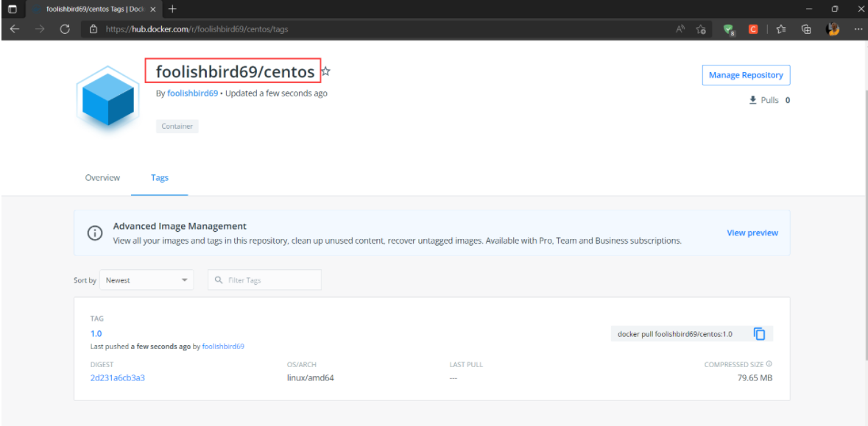Click the compressed size info icon
Viewport: 868px width, 426px height.
click(x=767, y=363)
